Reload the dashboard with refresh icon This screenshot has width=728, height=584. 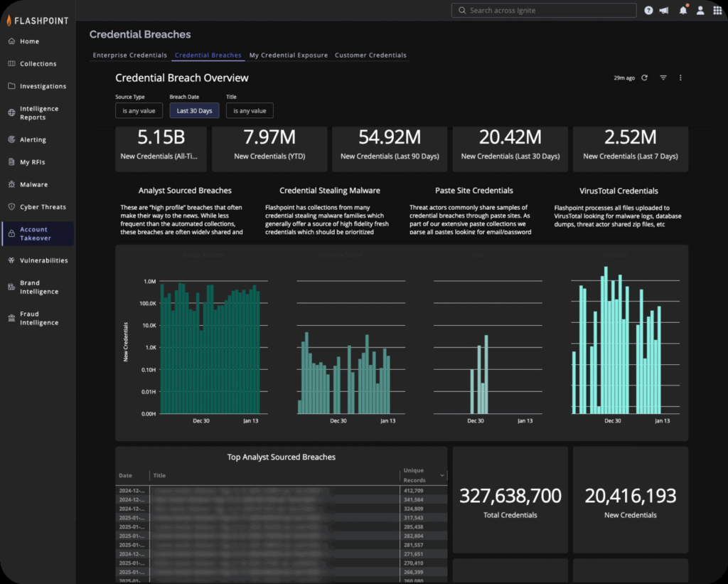point(644,78)
